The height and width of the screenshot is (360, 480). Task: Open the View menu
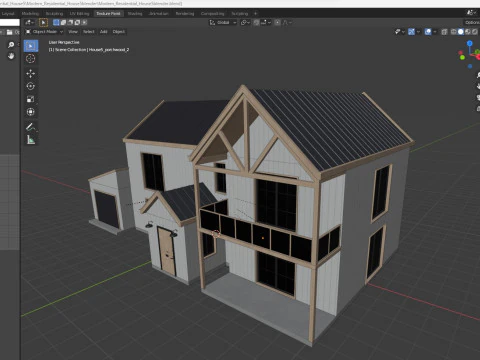[73, 32]
